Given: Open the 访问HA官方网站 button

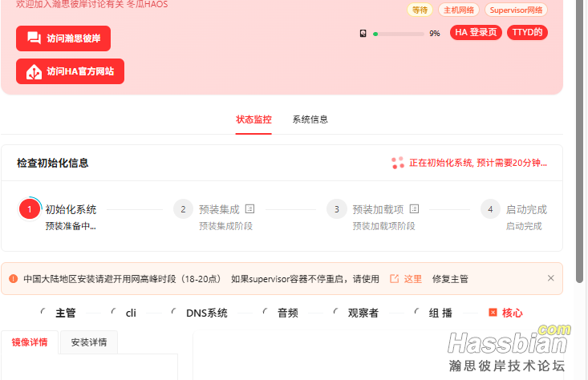Looking at the screenshot, I should click(x=70, y=71).
